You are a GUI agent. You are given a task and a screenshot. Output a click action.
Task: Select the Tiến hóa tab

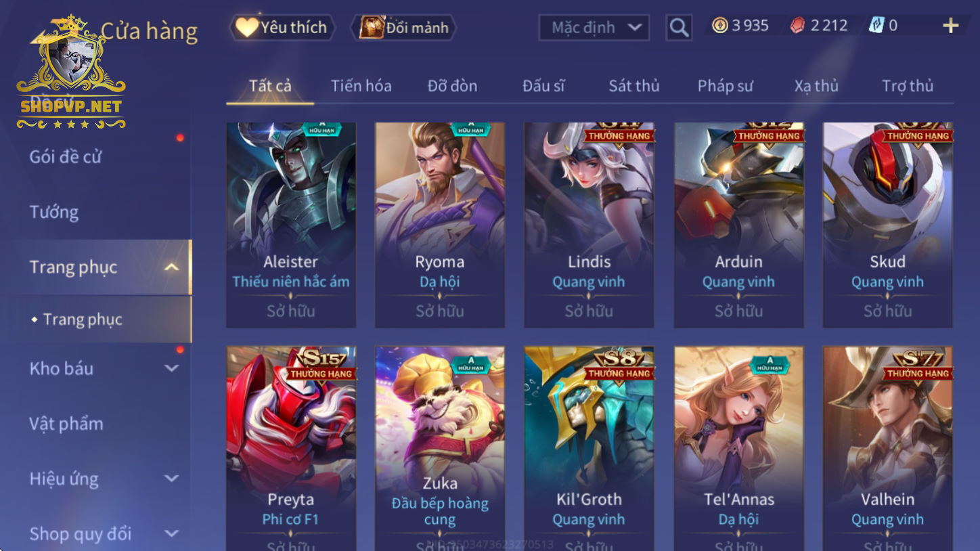click(361, 86)
